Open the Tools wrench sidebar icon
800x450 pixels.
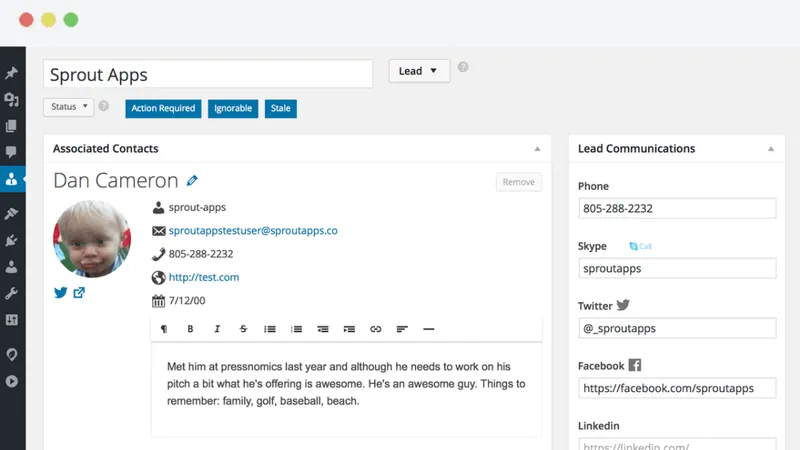pos(11,293)
